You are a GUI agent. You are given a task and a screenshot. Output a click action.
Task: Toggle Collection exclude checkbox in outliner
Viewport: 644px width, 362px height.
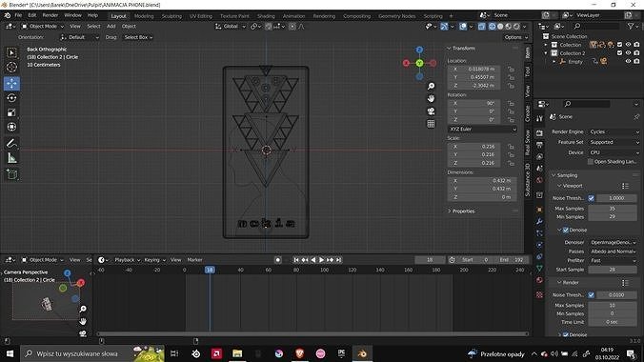[620, 45]
